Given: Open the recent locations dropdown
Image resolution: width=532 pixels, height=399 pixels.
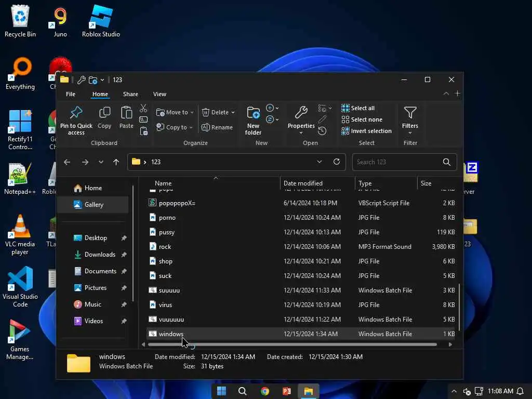Looking at the screenshot, I should click(101, 162).
